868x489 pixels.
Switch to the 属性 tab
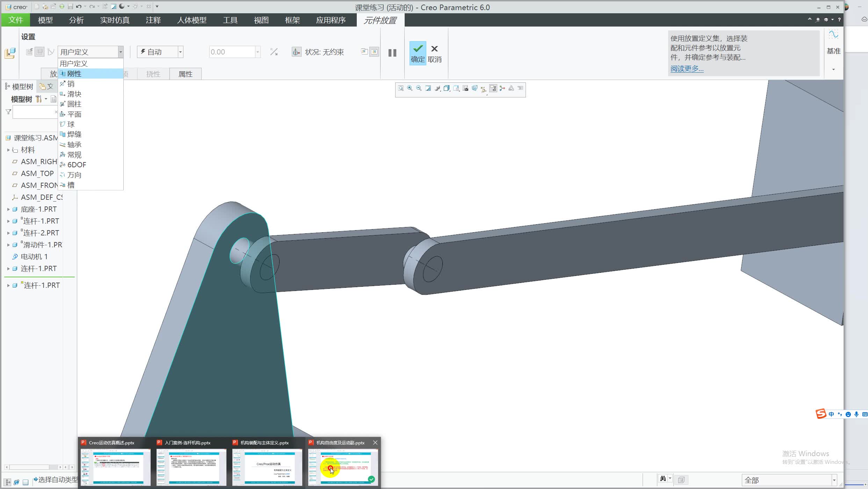click(x=185, y=74)
